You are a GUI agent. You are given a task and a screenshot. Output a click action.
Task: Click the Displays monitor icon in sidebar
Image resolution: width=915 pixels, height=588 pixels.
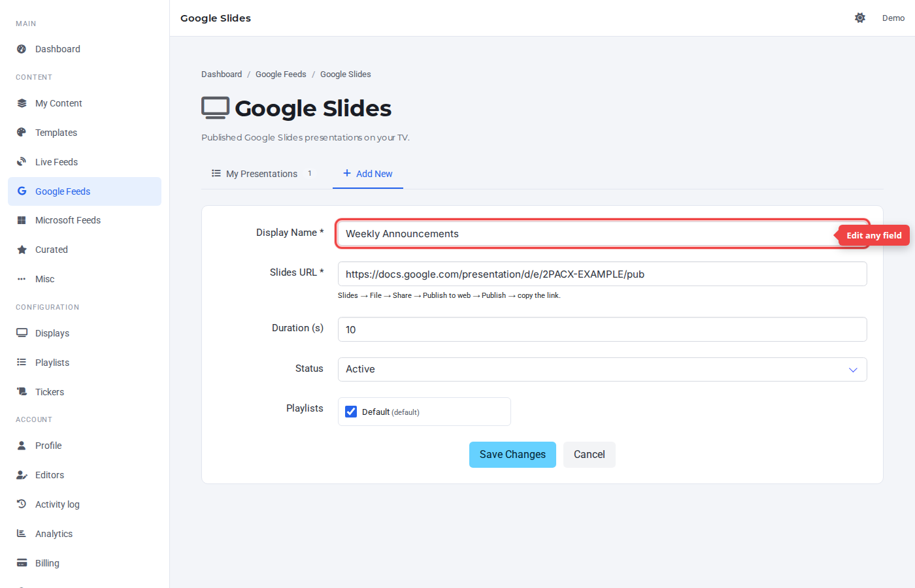pyautogui.click(x=22, y=333)
